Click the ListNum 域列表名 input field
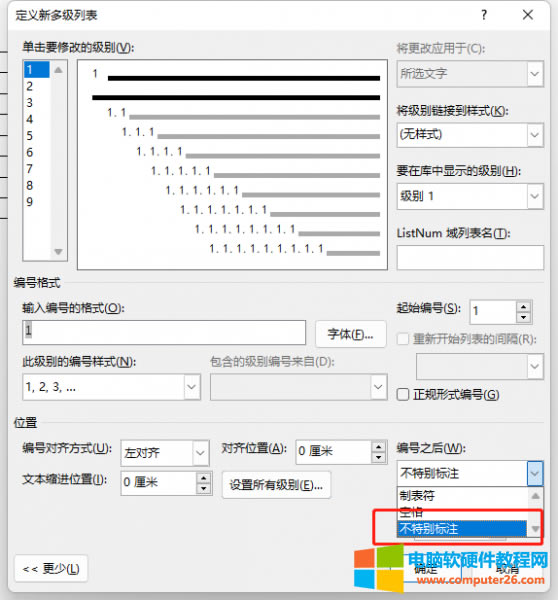The width and height of the screenshot is (558, 600). tap(470, 258)
